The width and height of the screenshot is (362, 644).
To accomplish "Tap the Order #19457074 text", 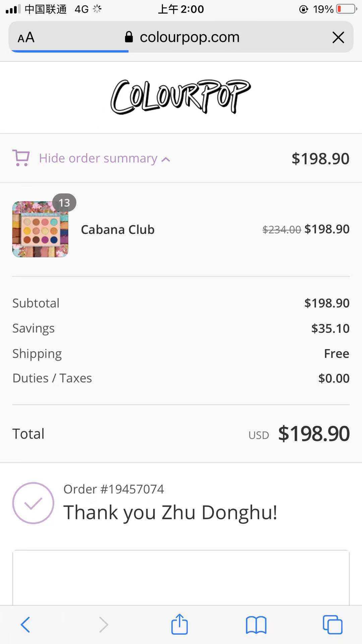I will (114, 489).
